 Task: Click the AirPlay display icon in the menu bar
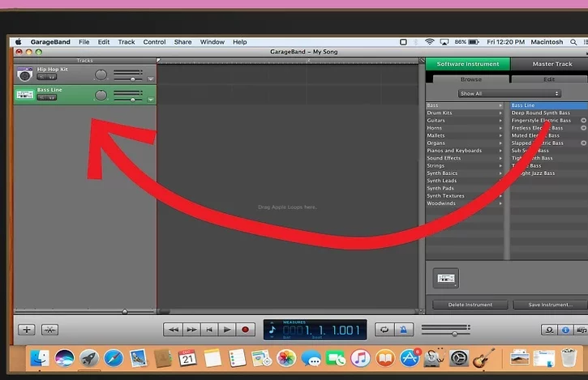[444, 42]
